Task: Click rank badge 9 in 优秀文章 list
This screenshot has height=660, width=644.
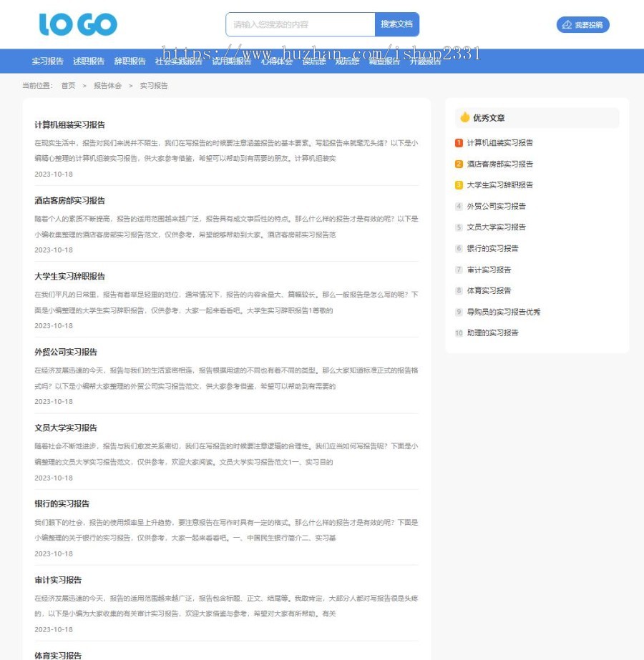Action: tap(459, 312)
